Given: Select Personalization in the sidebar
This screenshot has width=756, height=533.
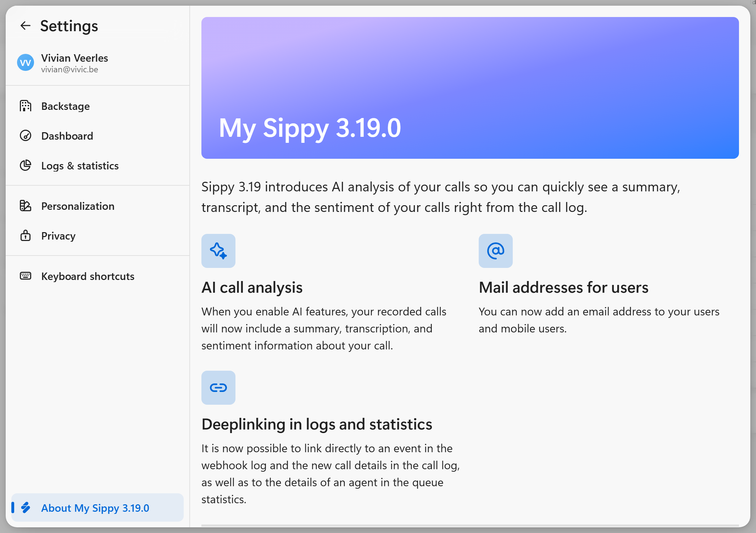Looking at the screenshot, I should click(98, 206).
